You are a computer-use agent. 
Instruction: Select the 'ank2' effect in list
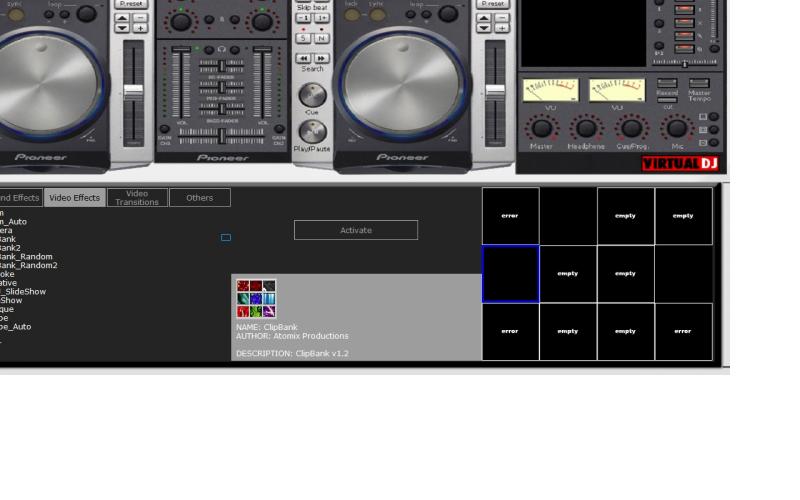point(10,247)
